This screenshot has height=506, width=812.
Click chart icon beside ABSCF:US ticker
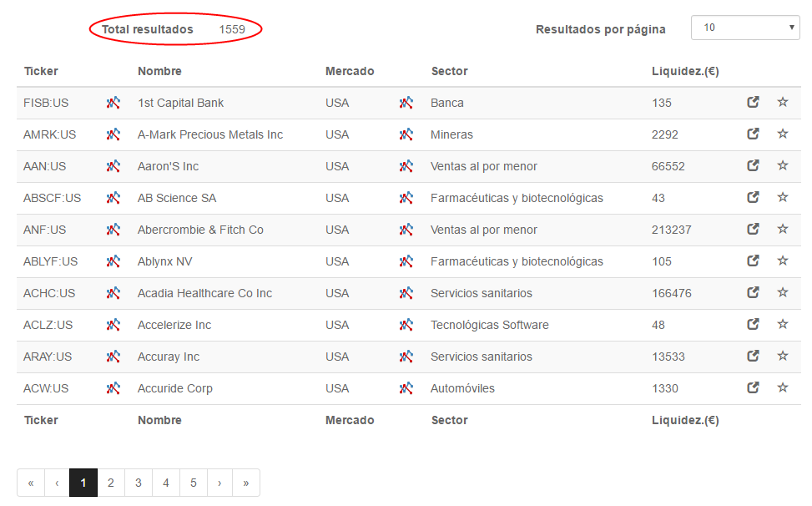point(113,198)
